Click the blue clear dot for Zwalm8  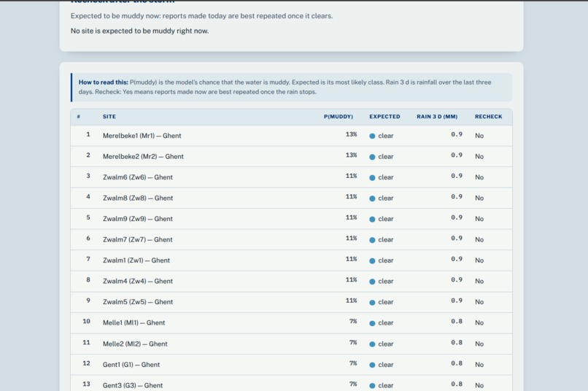(x=372, y=198)
